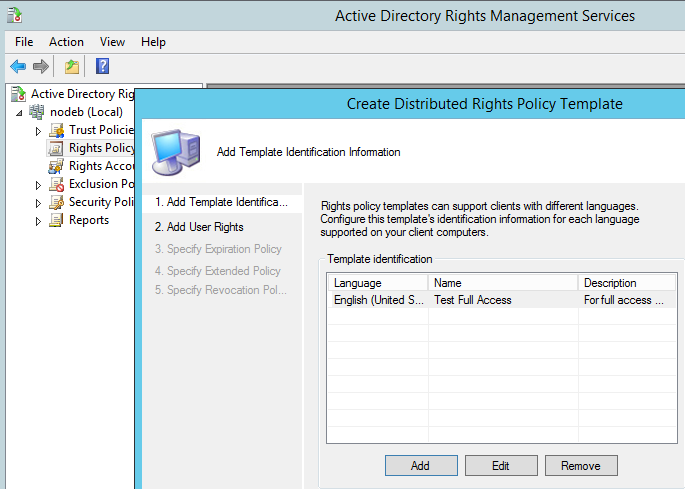Open the File menu
The height and width of the screenshot is (489, 685).
[x=24, y=42]
